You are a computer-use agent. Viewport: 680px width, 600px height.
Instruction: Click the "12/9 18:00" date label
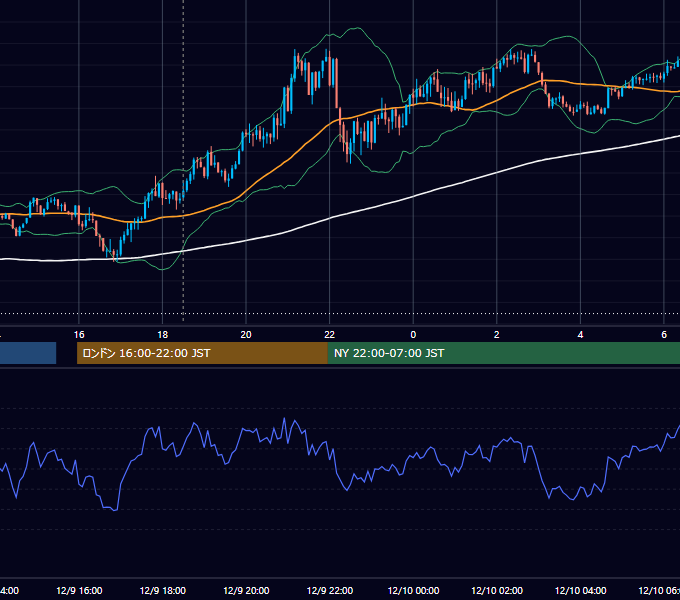point(163,590)
